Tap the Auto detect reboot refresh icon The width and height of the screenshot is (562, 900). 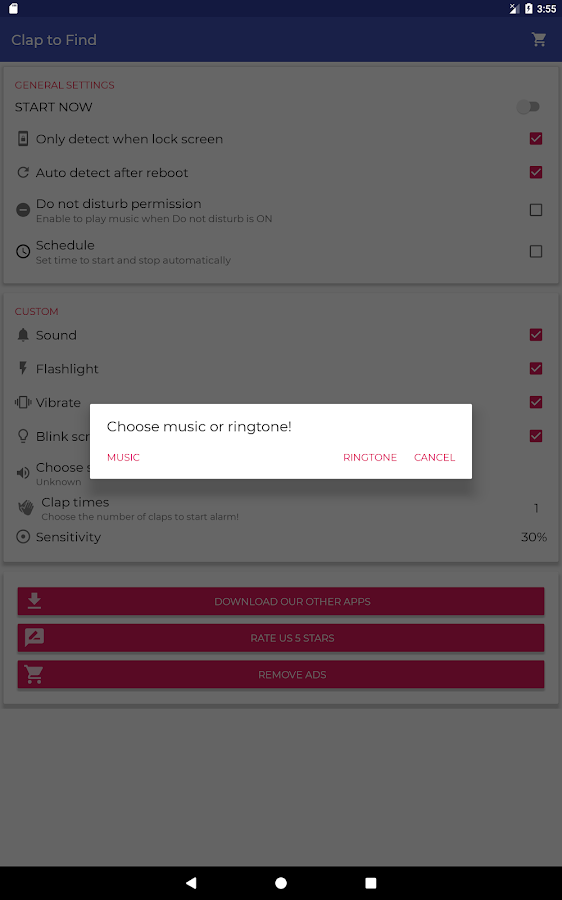(x=23, y=172)
